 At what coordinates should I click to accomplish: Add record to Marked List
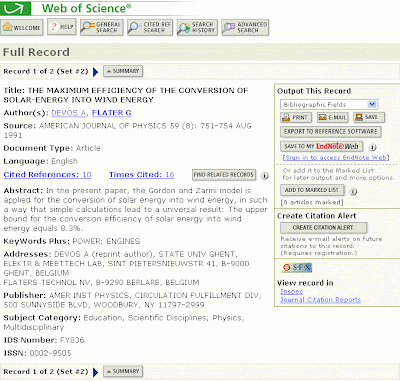coord(311,190)
